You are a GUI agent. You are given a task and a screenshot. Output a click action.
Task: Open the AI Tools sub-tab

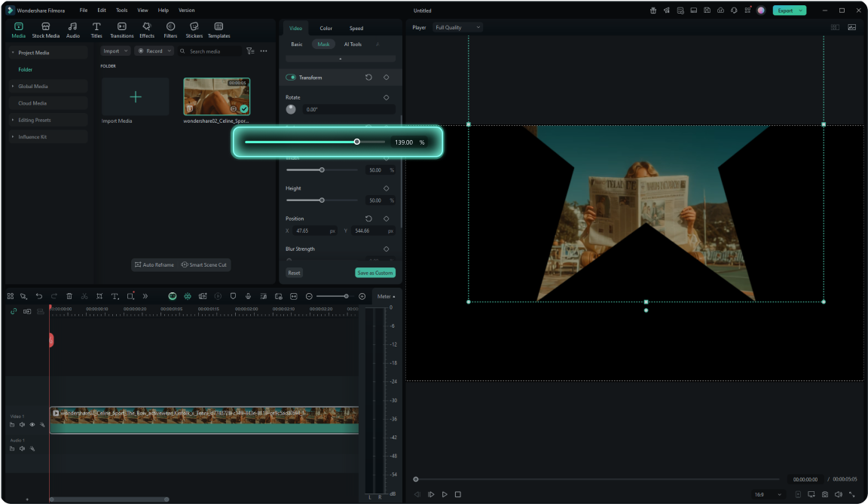[x=353, y=44]
